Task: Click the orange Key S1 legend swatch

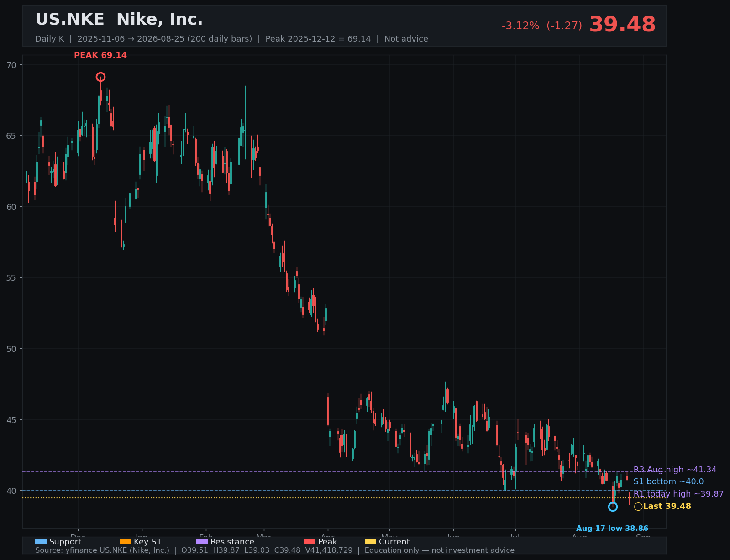Action: (125, 542)
